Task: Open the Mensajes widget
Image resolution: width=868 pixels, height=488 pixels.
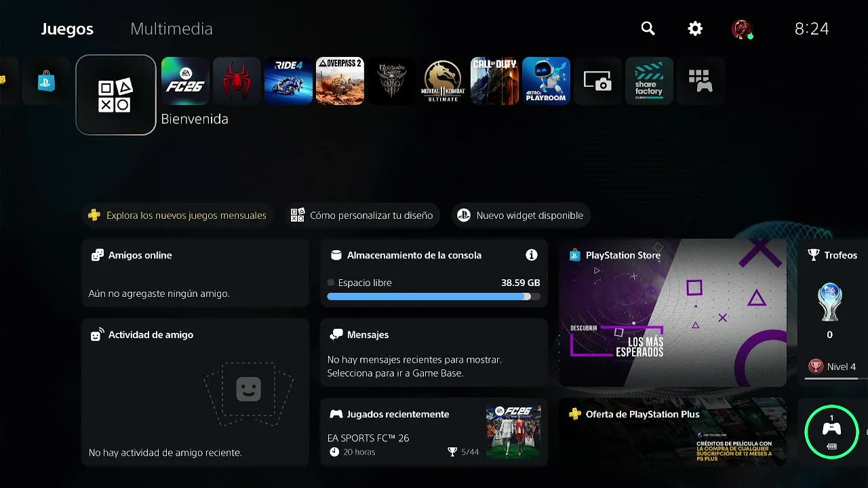Action: [434, 352]
